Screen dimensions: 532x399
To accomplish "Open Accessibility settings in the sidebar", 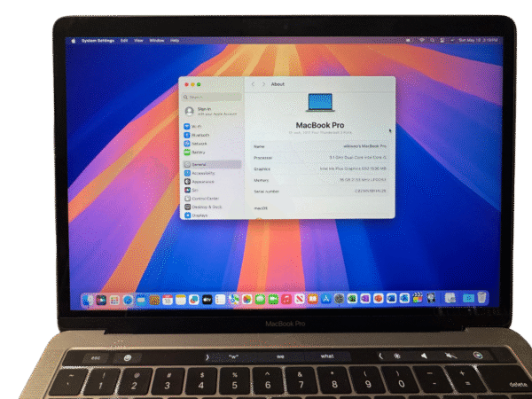I will point(212,173).
